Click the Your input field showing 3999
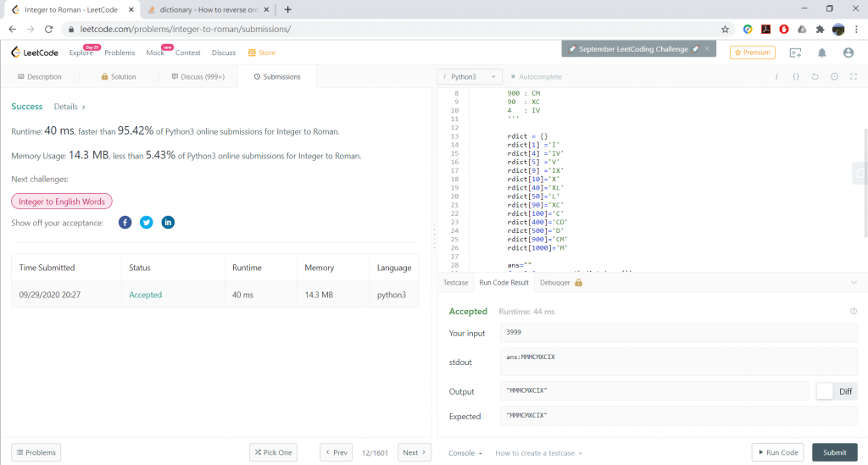 (679, 332)
